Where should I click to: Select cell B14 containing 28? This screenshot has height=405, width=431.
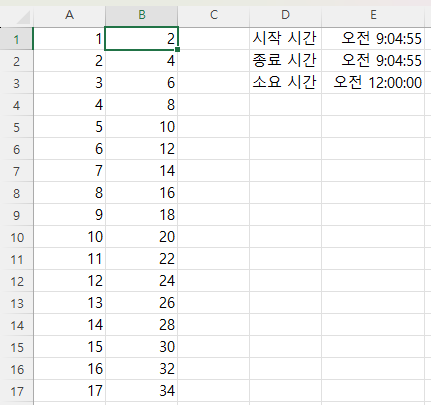142,325
